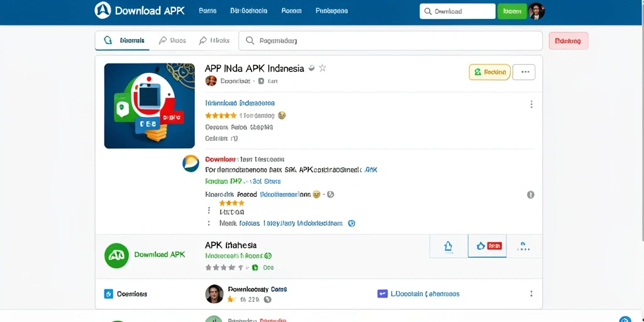Click the blue circle icon ending the "Menk" line
The image size is (644, 322).
(x=351, y=223)
